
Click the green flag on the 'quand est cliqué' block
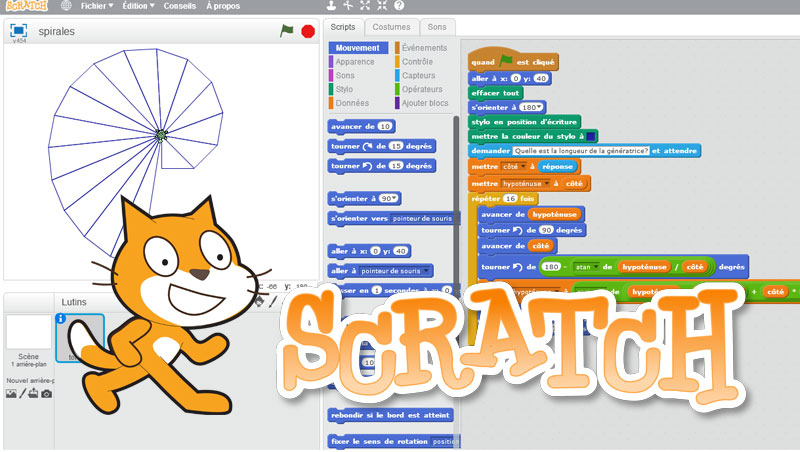point(506,61)
